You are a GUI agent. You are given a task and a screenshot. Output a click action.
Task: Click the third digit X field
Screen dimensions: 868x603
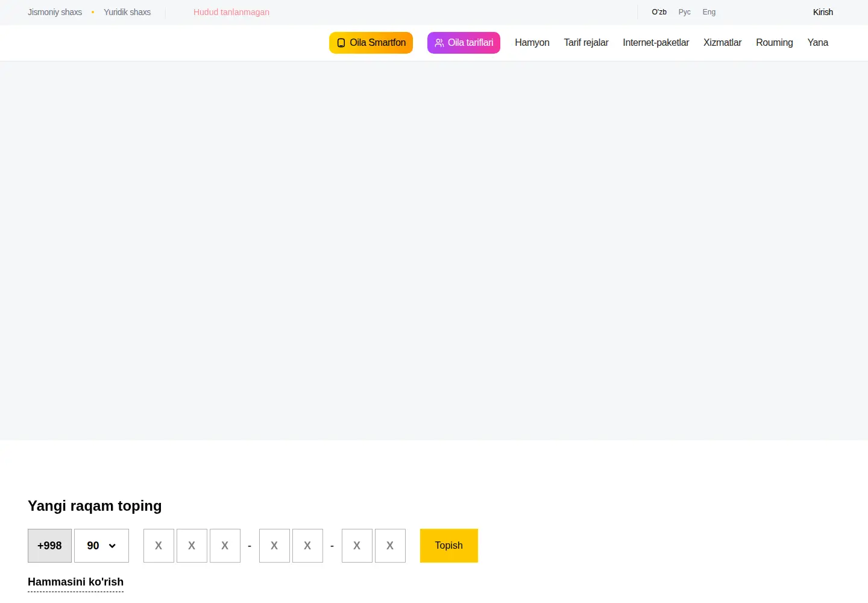coord(225,546)
